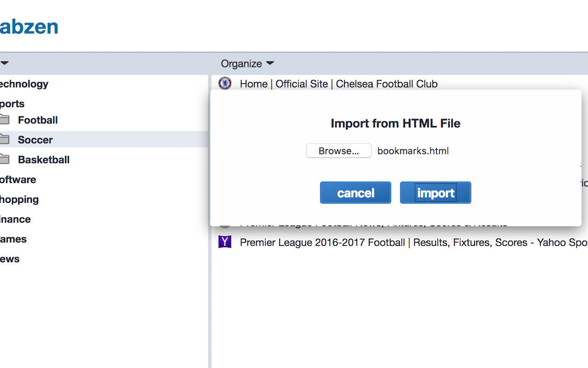The height and width of the screenshot is (368, 588).
Task: Open the Premier League 2016-2017 Yahoo bookmark
Action: click(413, 242)
